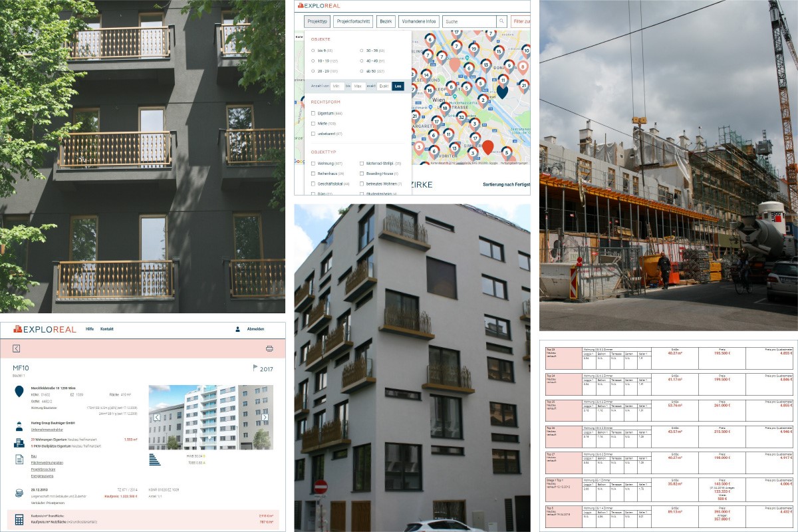798x532 pixels.
Task: Click the user profile icon beside Abmelden
Action: coord(237,329)
